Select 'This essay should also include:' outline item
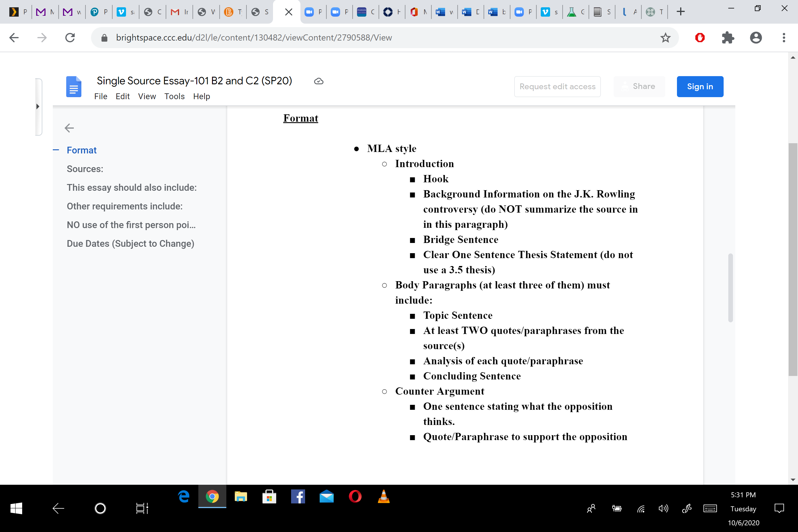Viewport: 798px width, 532px height. pos(132,188)
